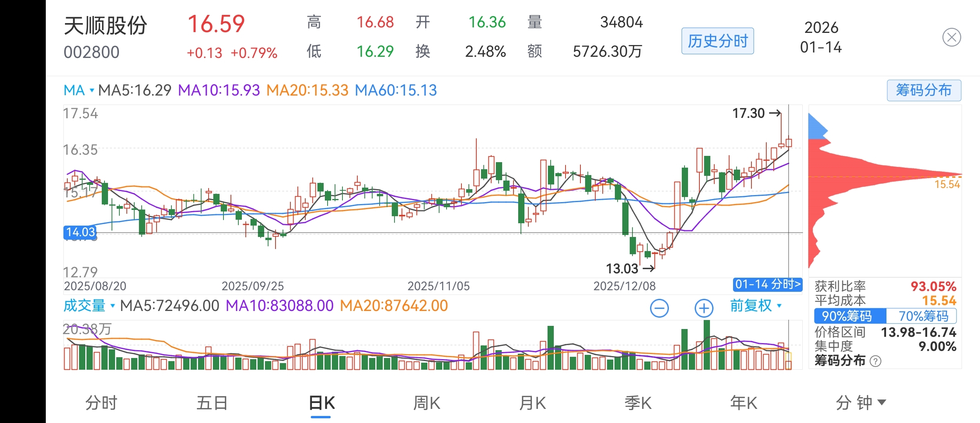Toggle the 筹码分布 chip distribution panel
The height and width of the screenshot is (423, 980).
tap(924, 90)
